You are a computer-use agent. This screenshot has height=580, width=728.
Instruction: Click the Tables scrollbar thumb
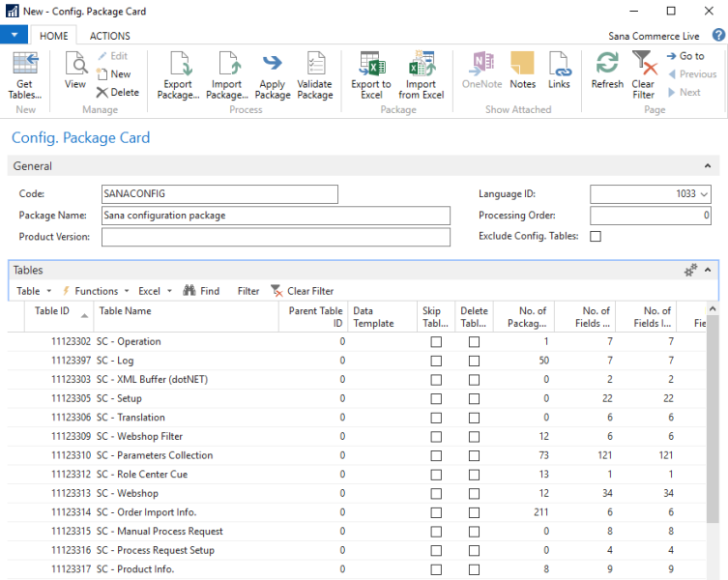click(x=713, y=419)
